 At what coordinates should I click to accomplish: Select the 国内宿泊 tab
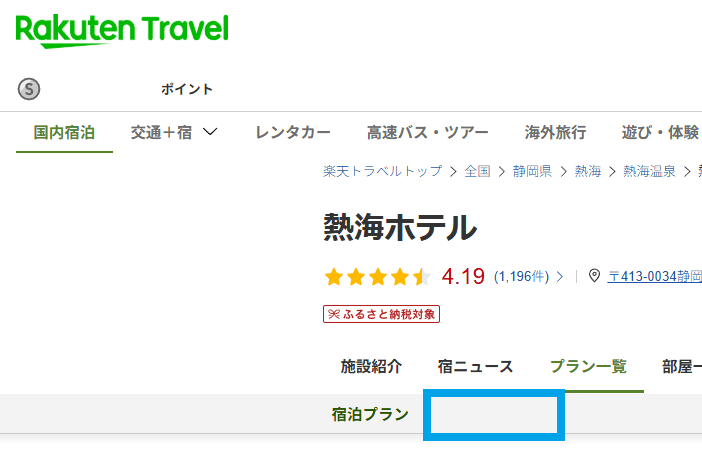tap(64, 132)
